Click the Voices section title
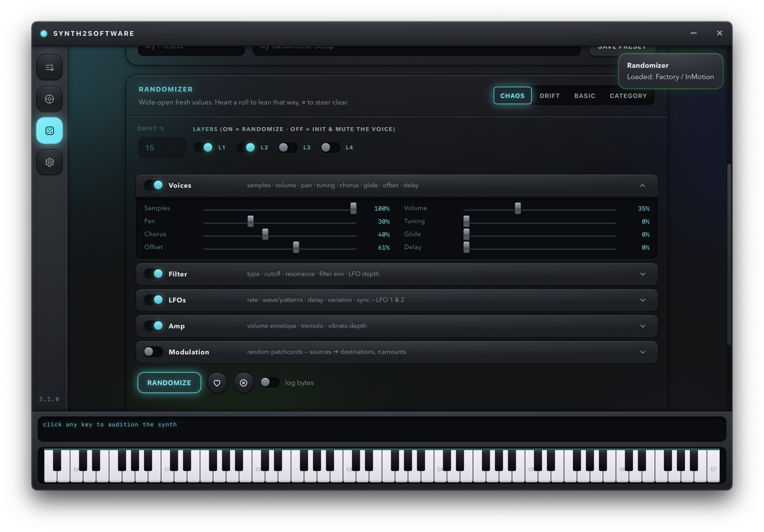This screenshot has width=764, height=532. tap(180, 185)
